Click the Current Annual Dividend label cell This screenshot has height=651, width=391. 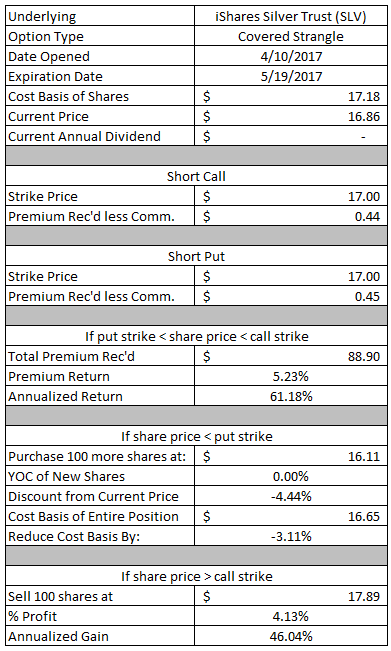(x=100, y=136)
